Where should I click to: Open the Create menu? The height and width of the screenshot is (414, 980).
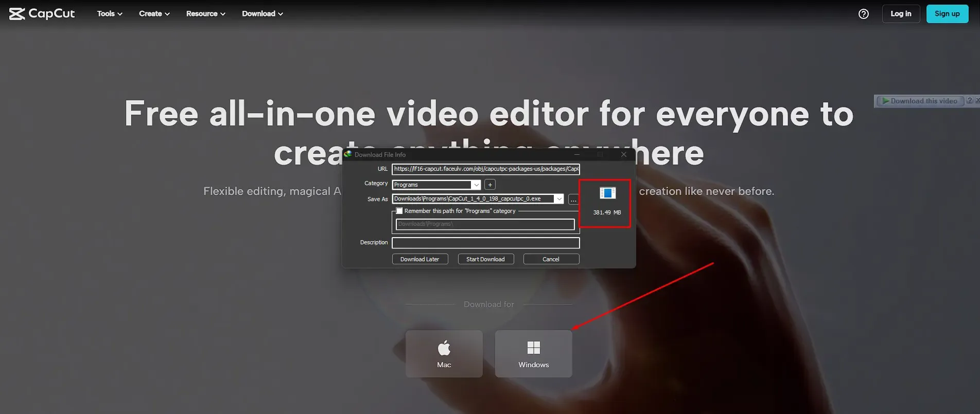(154, 14)
